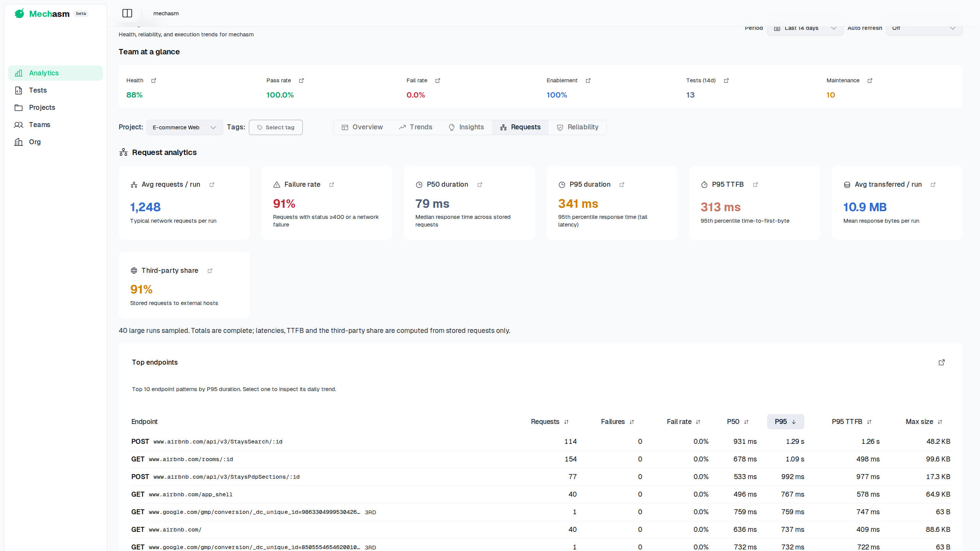The image size is (980, 551).
Task: Open Tests in the sidebar
Action: click(56, 90)
